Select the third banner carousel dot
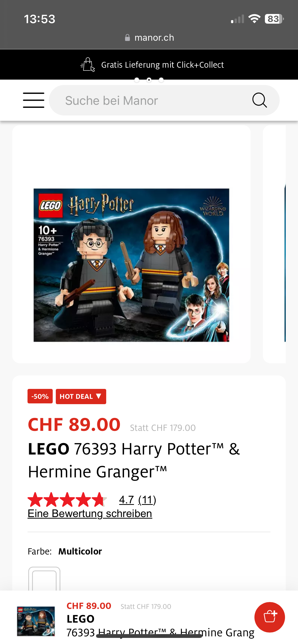 click(161, 80)
